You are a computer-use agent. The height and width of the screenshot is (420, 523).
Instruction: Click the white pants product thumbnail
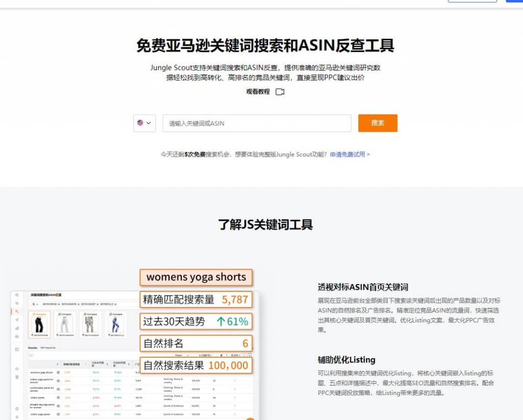(x=65, y=324)
